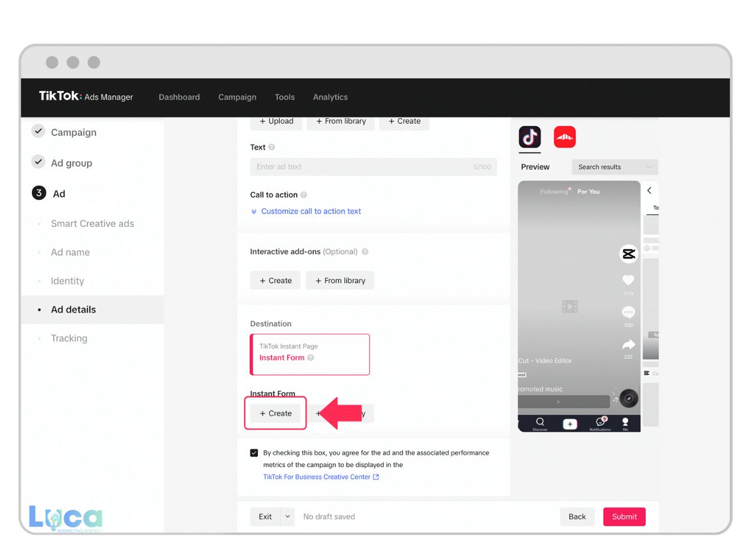Click the share arrow icon in preview
744x560 pixels.
628,344
